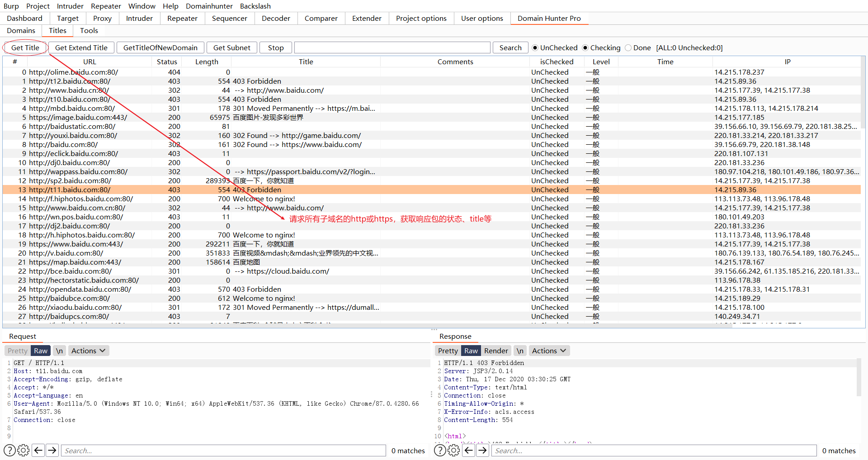Image resolution: width=868 pixels, height=460 pixels.
Task: Click the GetTitleOfNewDomain button
Action: click(160, 47)
